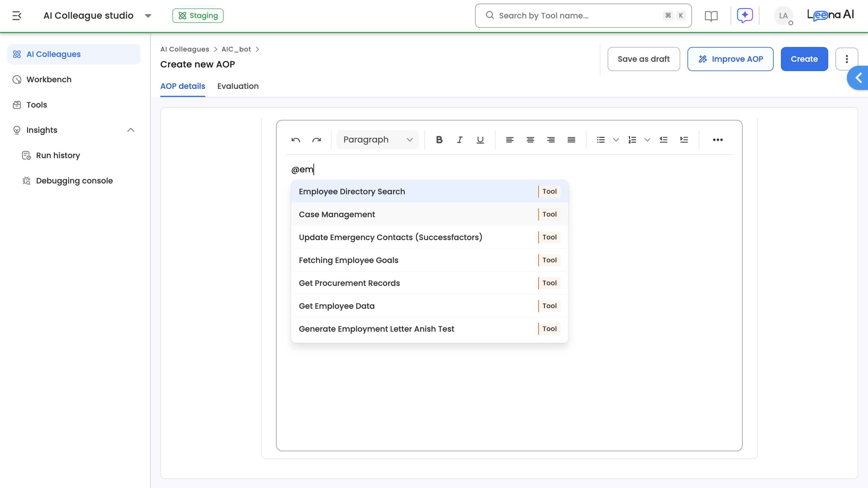Pick Get Procurement Records tool
868x488 pixels.
point(429,283)
